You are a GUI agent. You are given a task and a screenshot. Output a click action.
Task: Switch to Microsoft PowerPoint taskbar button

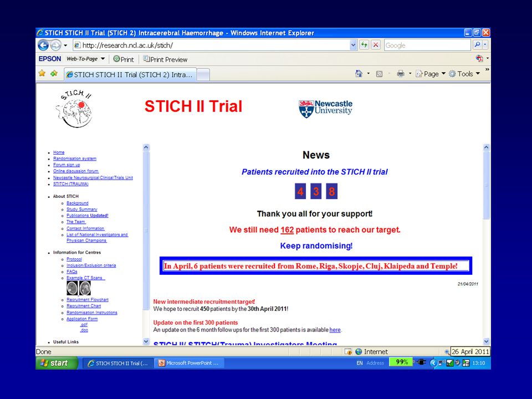[x=190, y=363]
